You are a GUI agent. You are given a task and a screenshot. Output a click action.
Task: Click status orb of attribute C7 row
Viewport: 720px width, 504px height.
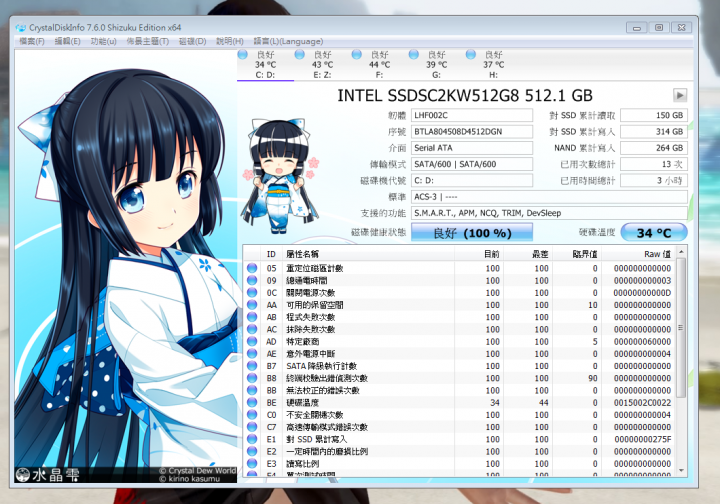252,427
